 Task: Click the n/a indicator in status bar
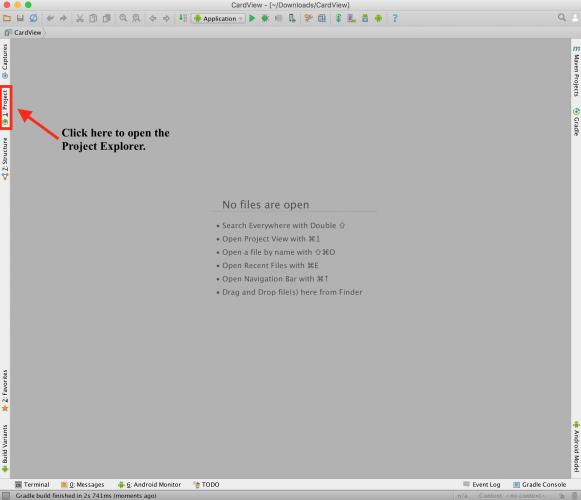tap(462, 496)
